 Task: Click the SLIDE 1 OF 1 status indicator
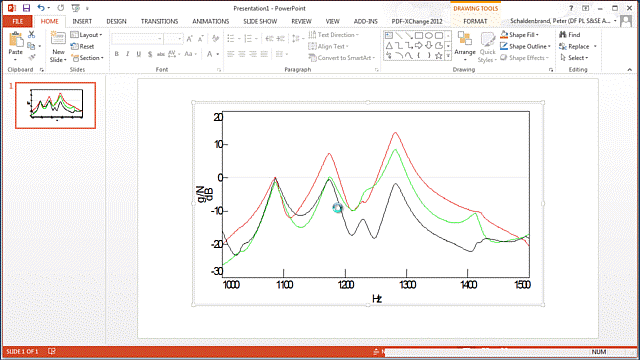[22, 351]
